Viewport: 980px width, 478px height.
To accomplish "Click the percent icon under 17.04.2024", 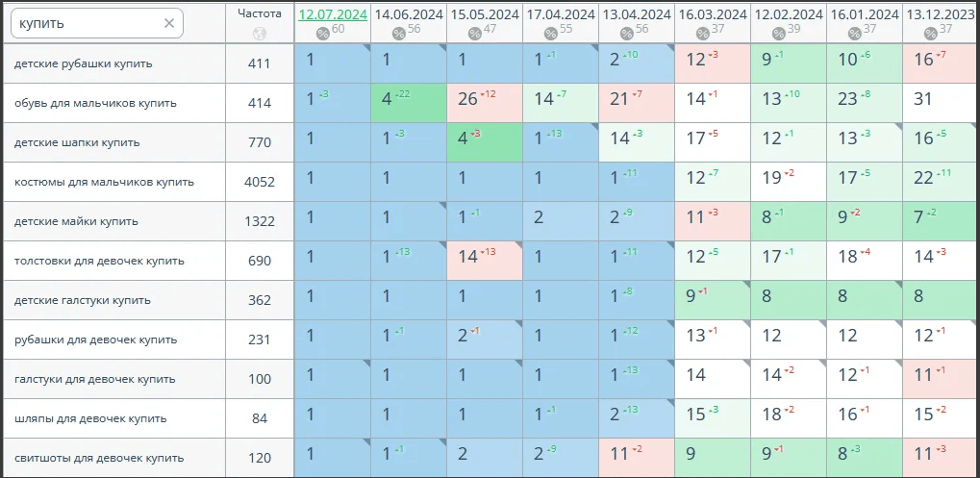I will pyautogui.click(x=551, y=34).
